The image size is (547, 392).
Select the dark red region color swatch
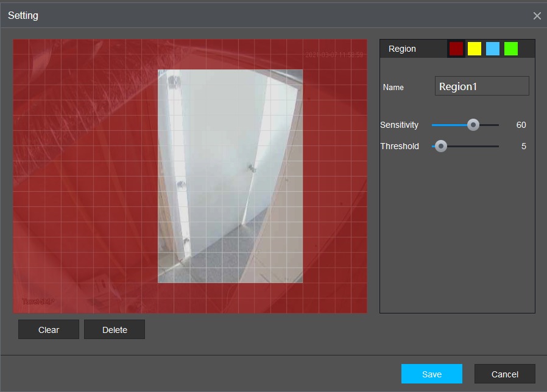[456, 49]
